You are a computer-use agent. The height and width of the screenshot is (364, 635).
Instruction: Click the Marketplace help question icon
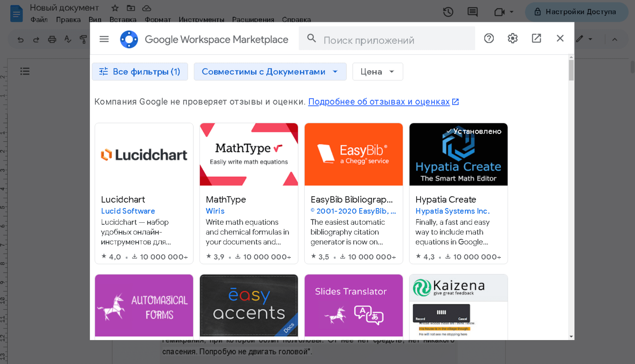tap(489, 39)
